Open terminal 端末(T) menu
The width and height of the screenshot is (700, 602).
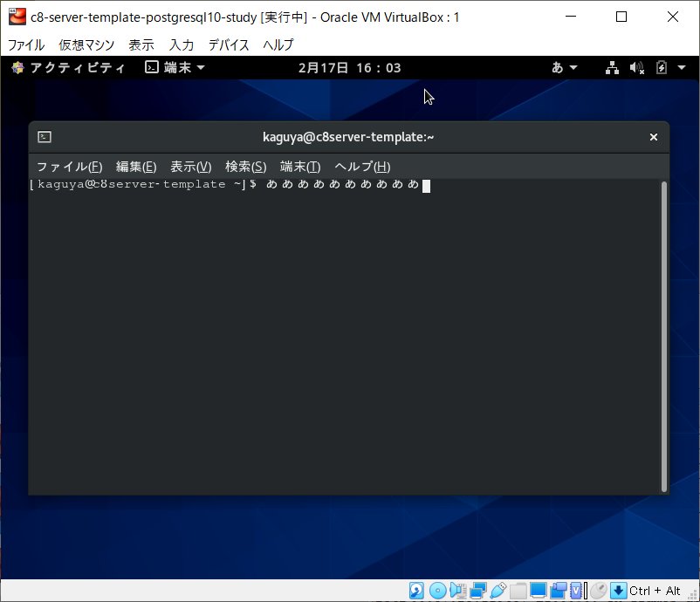[x=300, y=167]
